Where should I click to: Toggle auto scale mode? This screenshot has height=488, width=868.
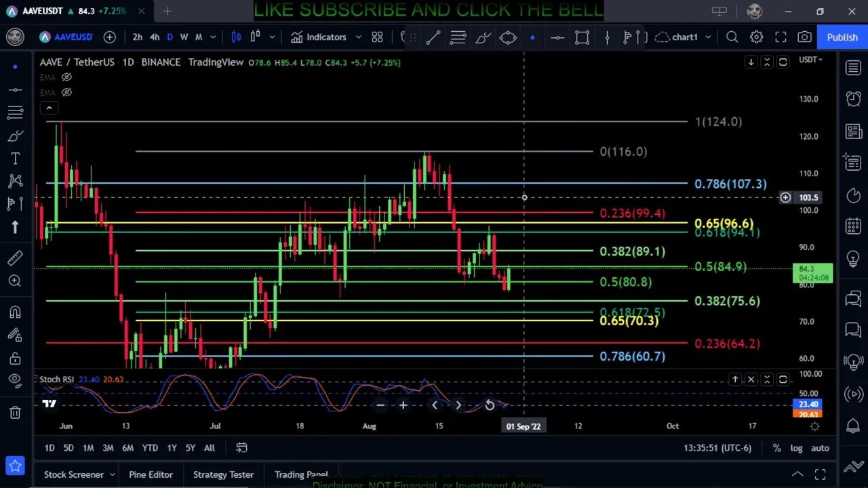(x=820, y=447)
